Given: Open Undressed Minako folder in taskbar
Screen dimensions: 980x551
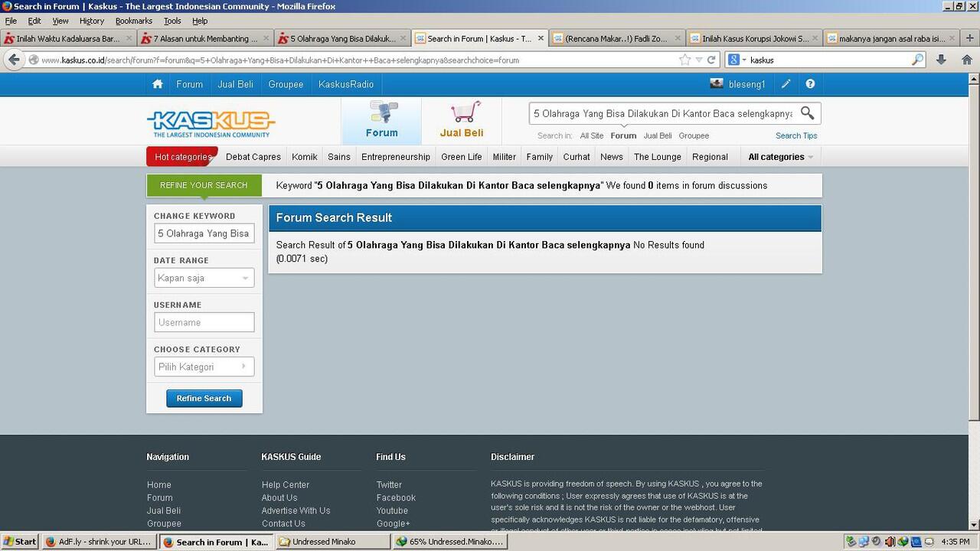Looking at the screenshot, I should pyautogui.click(x=332, y=542).
